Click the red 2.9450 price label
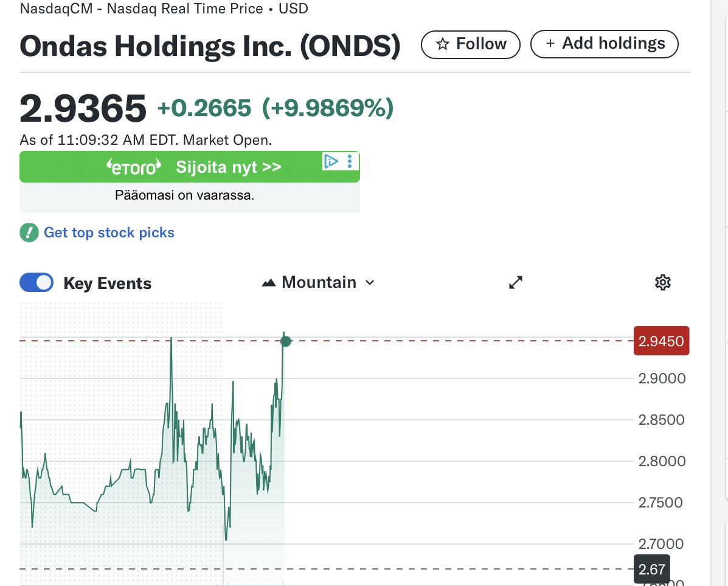Viewport: 728px width, 586px height. coord(661,341)
